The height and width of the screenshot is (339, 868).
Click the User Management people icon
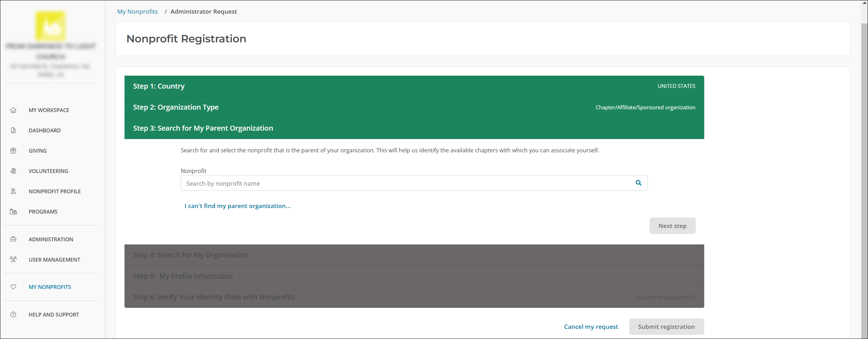[x=13, y=260]
